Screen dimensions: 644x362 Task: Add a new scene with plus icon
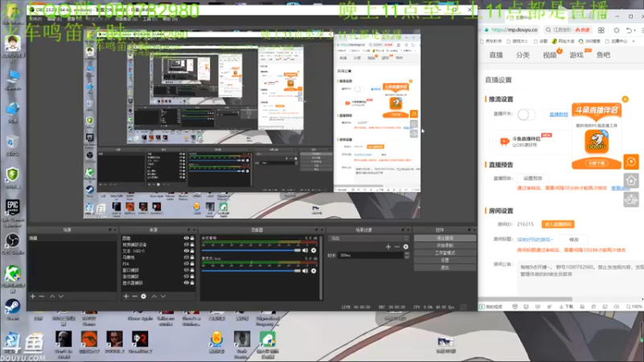pyautogui.click(x=33, y=296)
